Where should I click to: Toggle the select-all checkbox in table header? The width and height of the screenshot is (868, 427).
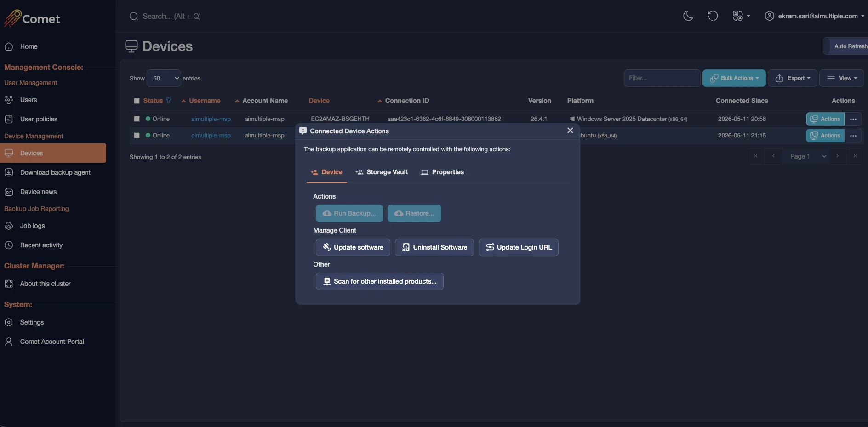[x=137, y=101]
